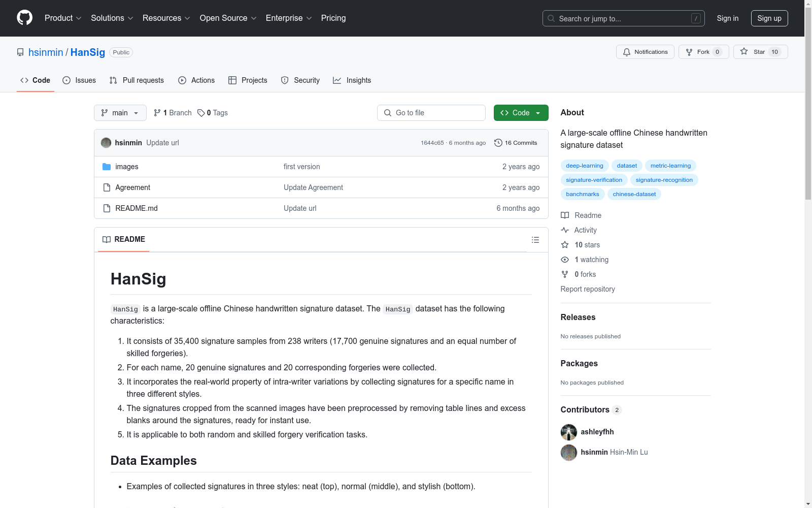The width and height of the screenshot is (812, 508).
Task: Open the Update url commit message
Action: click(162, 143)
